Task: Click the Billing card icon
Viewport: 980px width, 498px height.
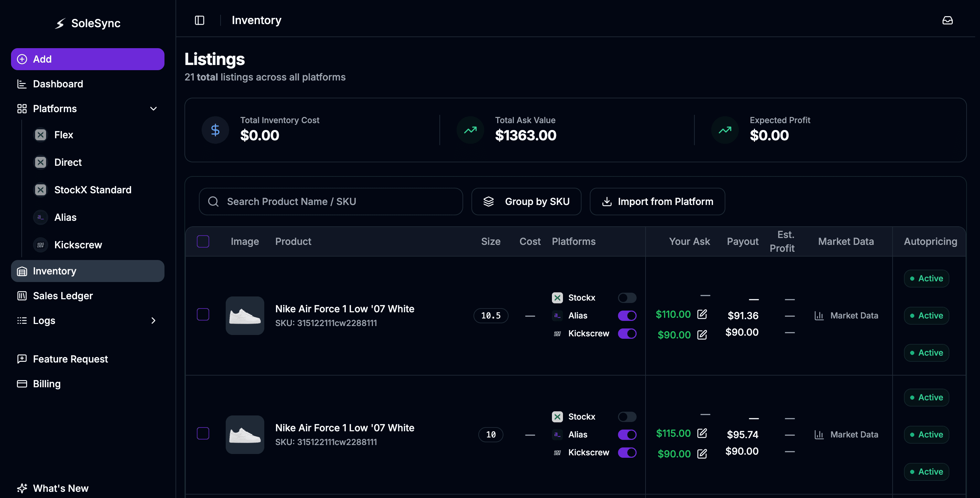Action: (x=22, y=383)
